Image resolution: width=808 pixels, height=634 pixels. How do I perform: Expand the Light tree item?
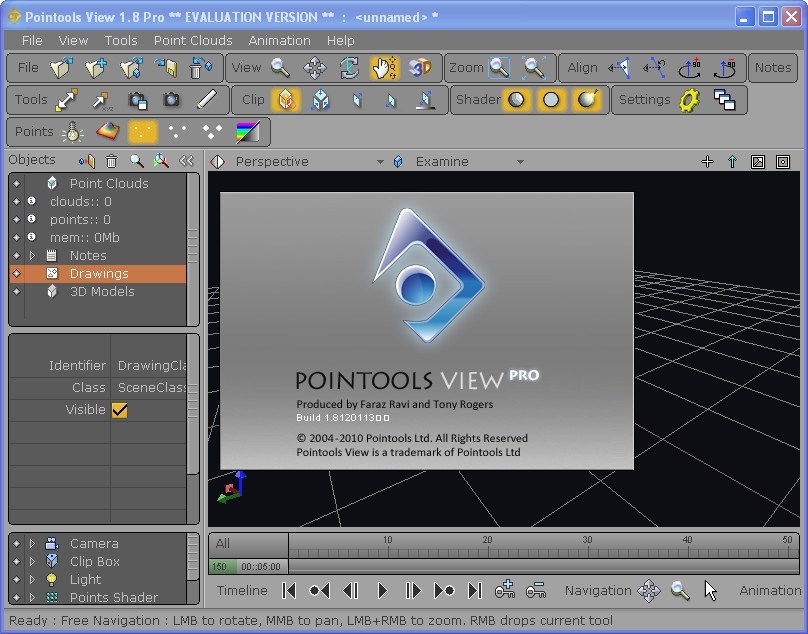point(32,580)
